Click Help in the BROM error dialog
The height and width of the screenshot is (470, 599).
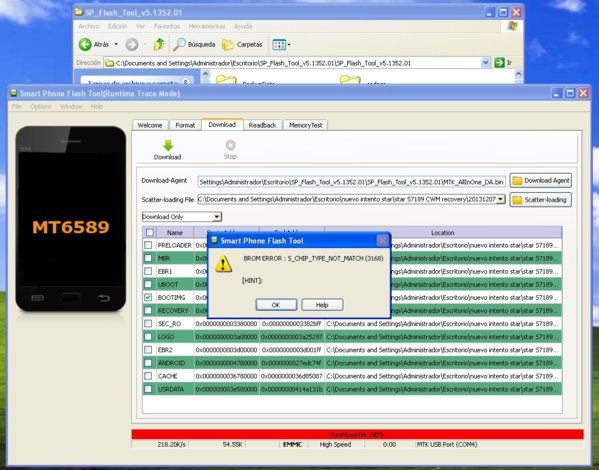[x=322, y=305]
